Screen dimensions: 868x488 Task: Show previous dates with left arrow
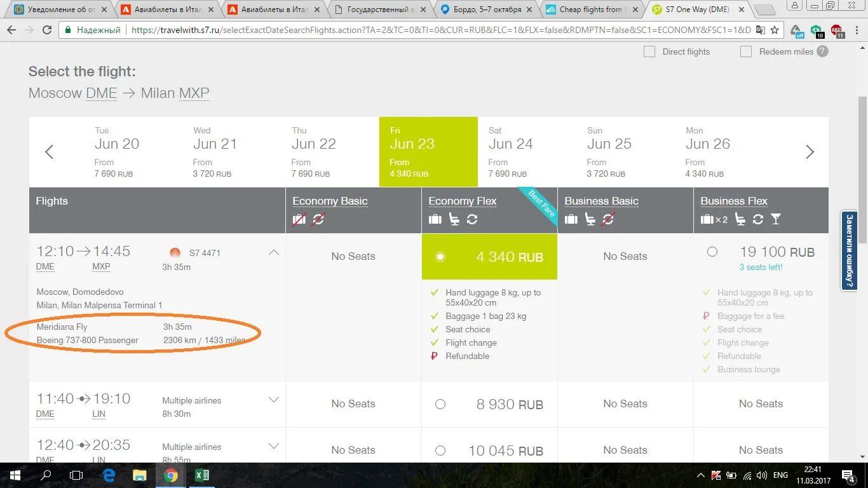(49, 152)
